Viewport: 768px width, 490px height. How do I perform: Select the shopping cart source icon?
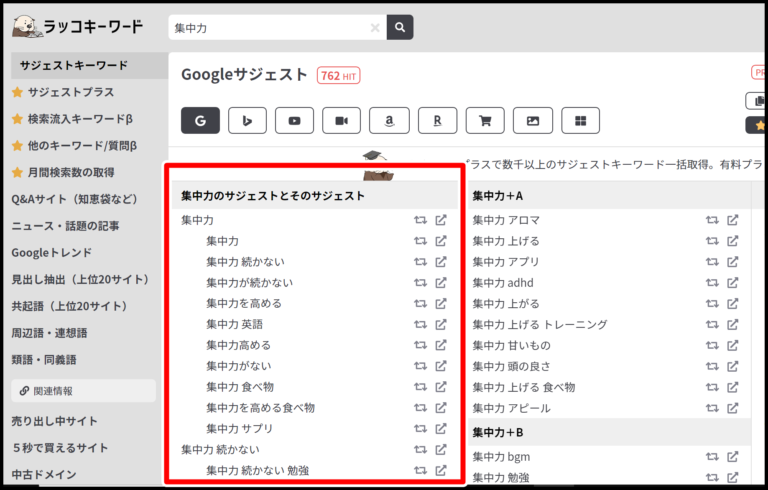[485, 121]
